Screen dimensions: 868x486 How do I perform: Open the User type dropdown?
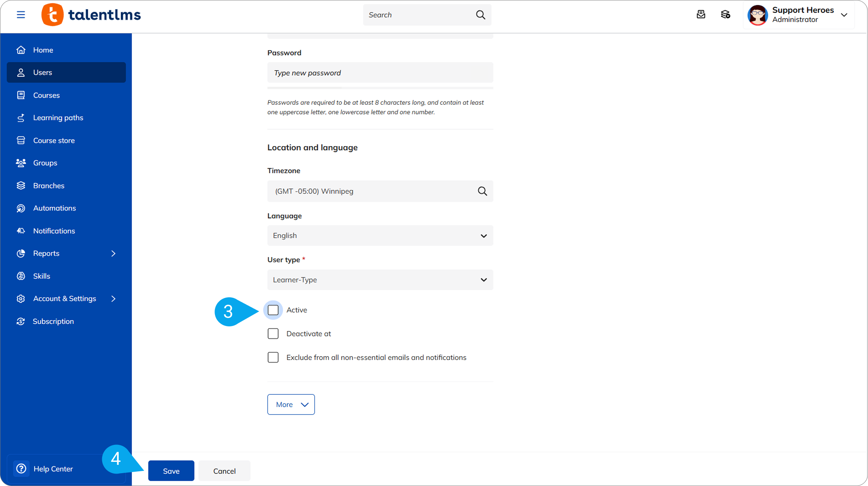tap(380, 280)
